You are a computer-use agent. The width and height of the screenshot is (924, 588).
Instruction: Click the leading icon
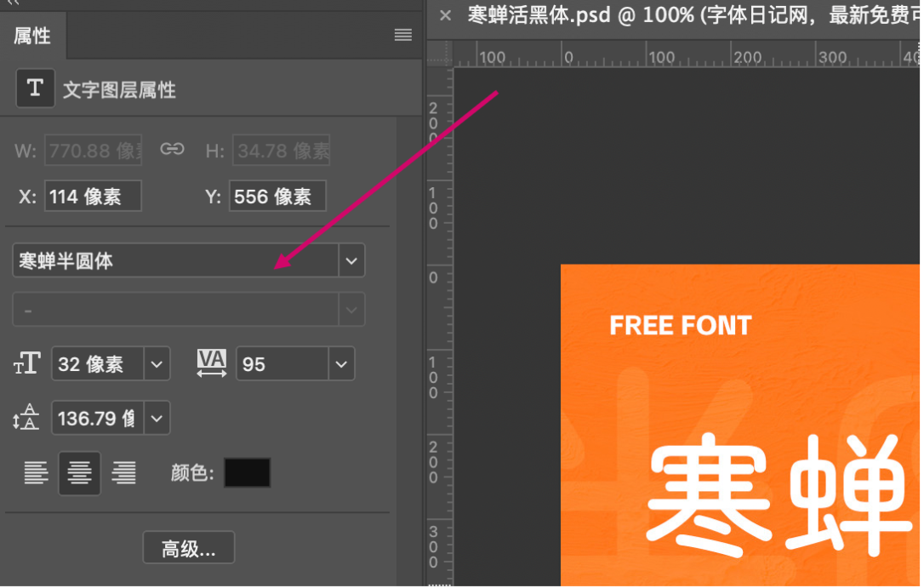[26, 418]
